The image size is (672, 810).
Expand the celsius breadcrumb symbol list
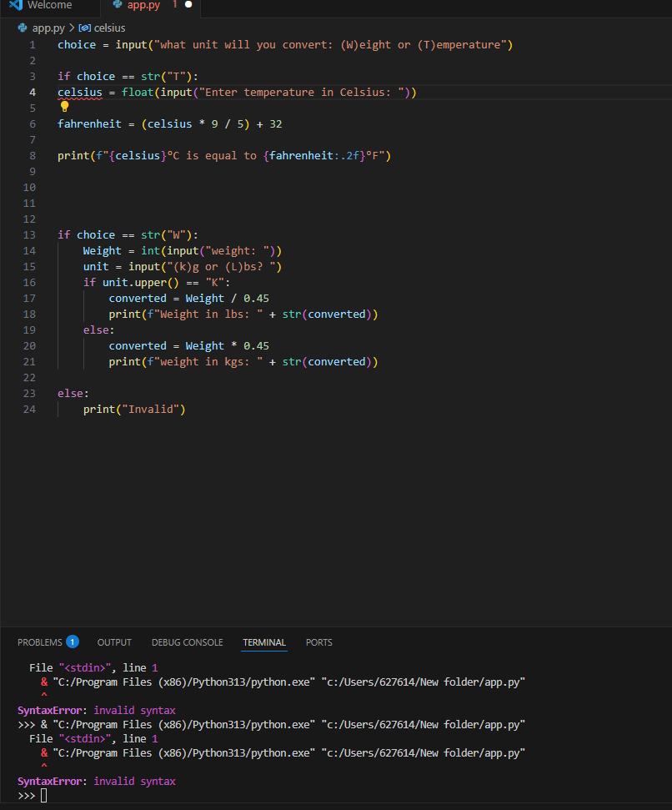pos(110,28)
